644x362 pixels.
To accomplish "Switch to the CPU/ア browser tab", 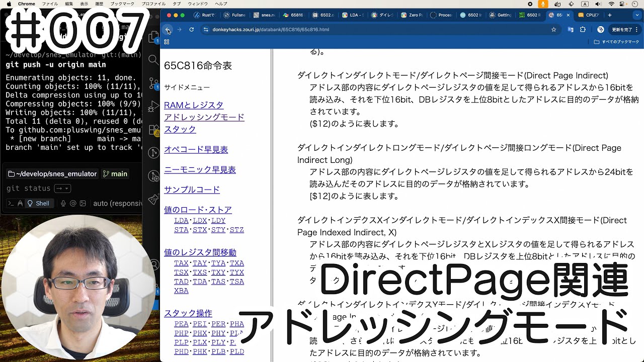I will 589,15.
